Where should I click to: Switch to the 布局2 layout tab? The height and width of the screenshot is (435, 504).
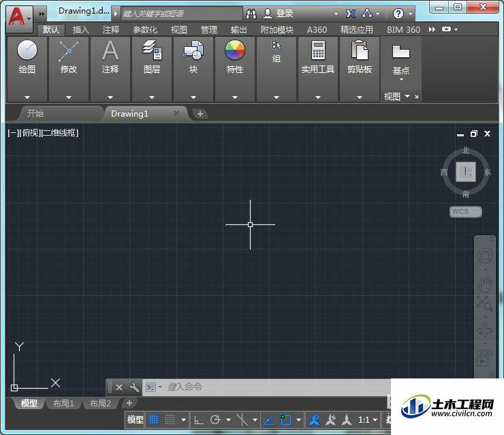coord(100,403)
